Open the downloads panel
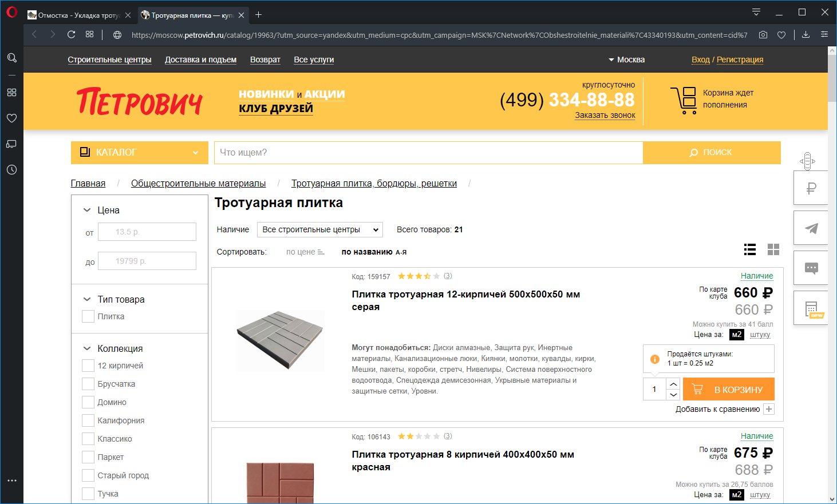The width and height of the screenshot is (837, 504). [x=806, y=35]
